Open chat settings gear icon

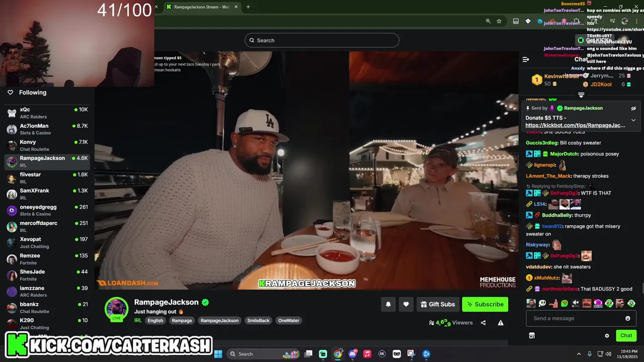pyautogui.click(x=607, y=335)
